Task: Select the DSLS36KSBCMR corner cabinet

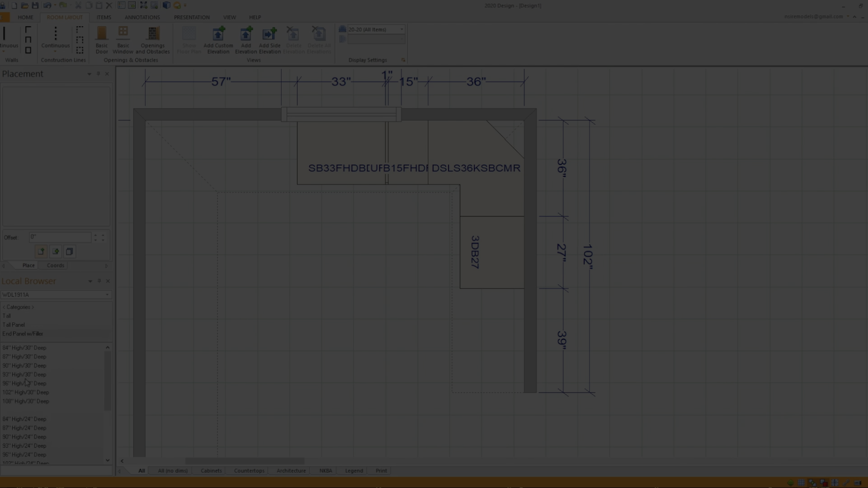Action: point(476,168)
